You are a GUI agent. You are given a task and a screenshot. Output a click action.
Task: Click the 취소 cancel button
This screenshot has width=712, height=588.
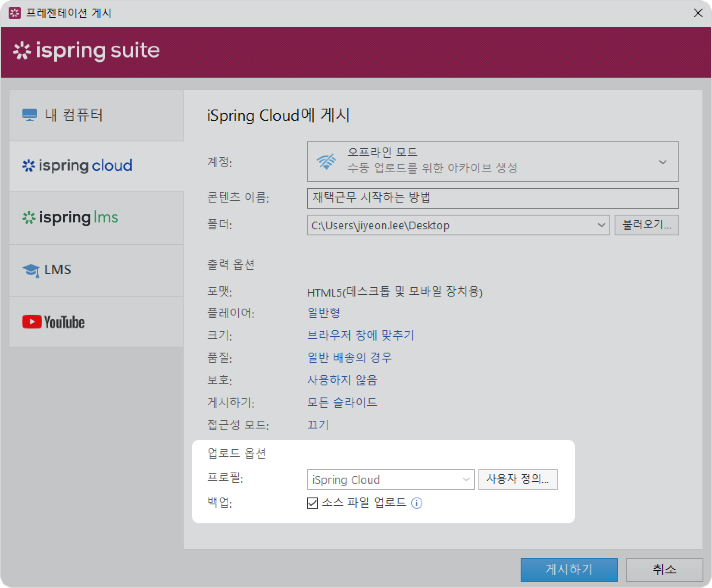(664, 569)
